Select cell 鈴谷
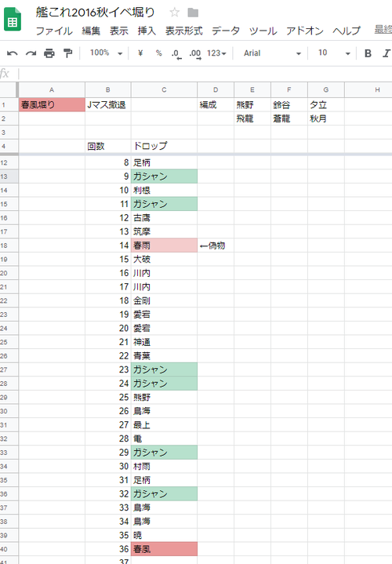Viewport: 392px width, 564px height. [289, 104]
